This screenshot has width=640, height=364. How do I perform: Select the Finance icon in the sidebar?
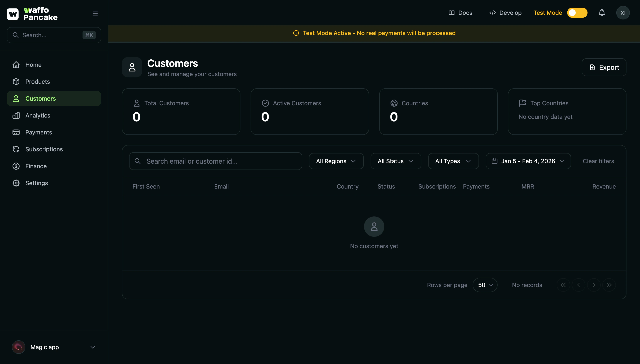pyautogui.click(x=16, y=166)
